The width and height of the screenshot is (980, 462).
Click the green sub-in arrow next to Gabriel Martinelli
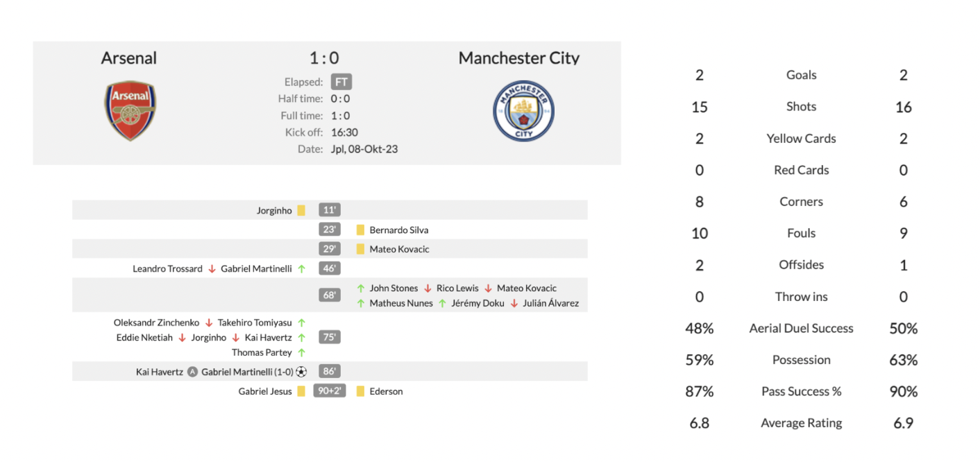pyautogui.click(x=301, y=268)
